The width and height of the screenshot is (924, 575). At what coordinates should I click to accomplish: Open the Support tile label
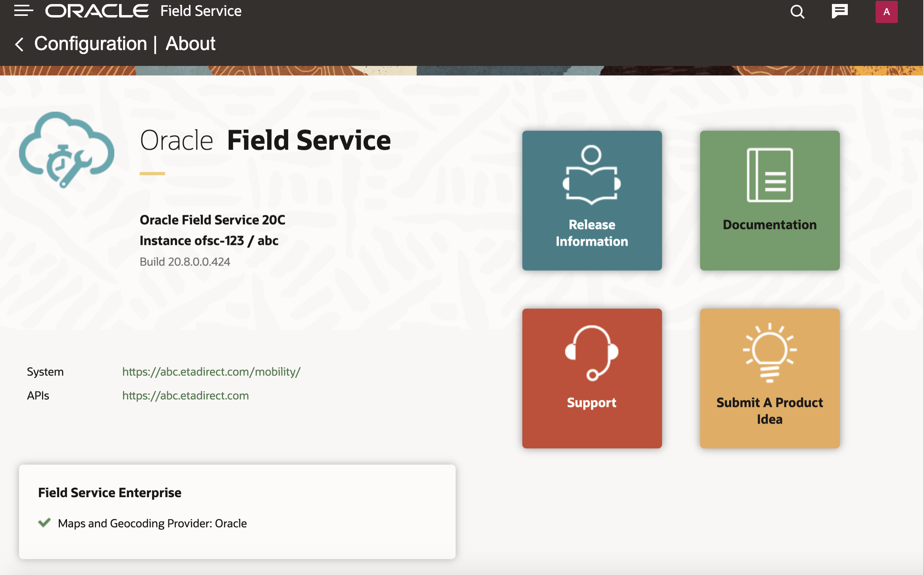click(591, 403)
